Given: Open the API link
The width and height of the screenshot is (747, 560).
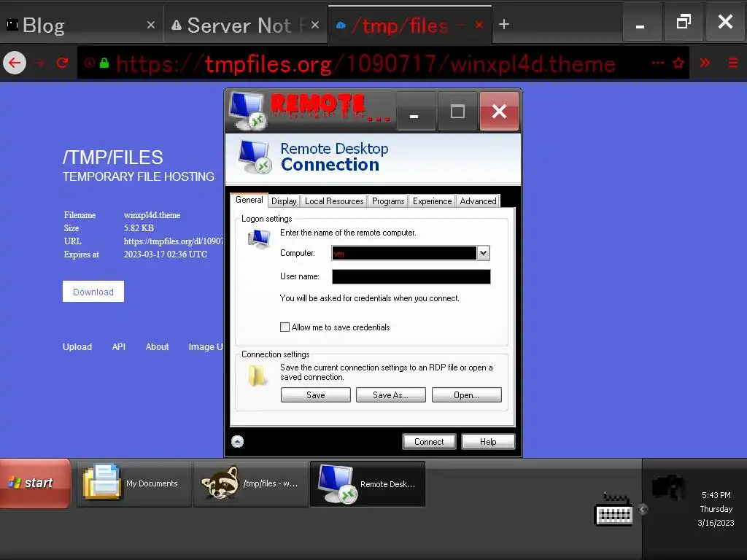Looking at the screenshot, I should [119, 346].
